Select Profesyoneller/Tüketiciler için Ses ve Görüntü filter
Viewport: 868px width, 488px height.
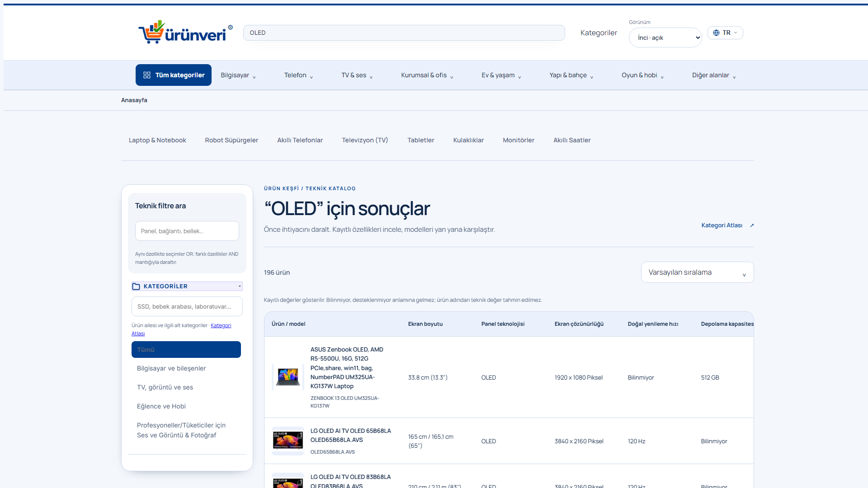pyautogui.click(x=186, y=430)
